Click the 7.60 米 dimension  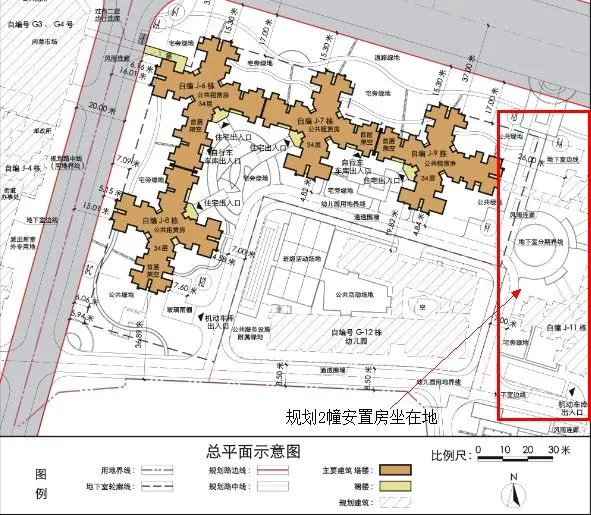tap(184, 289)
